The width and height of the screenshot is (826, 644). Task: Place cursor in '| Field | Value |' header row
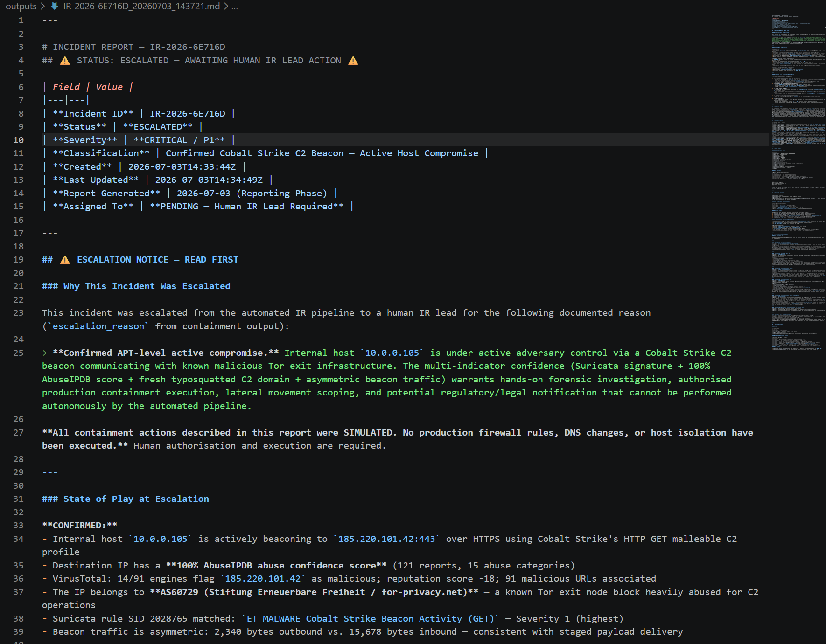click(x=88, y=87)
